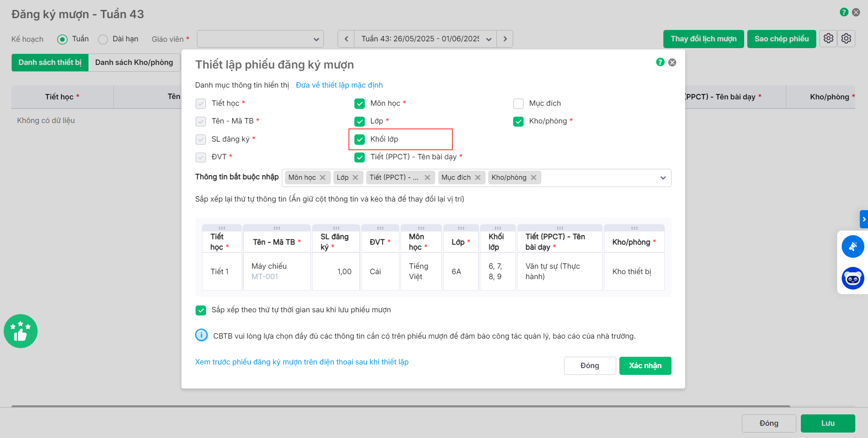This screenshot has width=868, height=438.
Task: Click the Đóng button next to Xác nhận
Action: point(590,366)
